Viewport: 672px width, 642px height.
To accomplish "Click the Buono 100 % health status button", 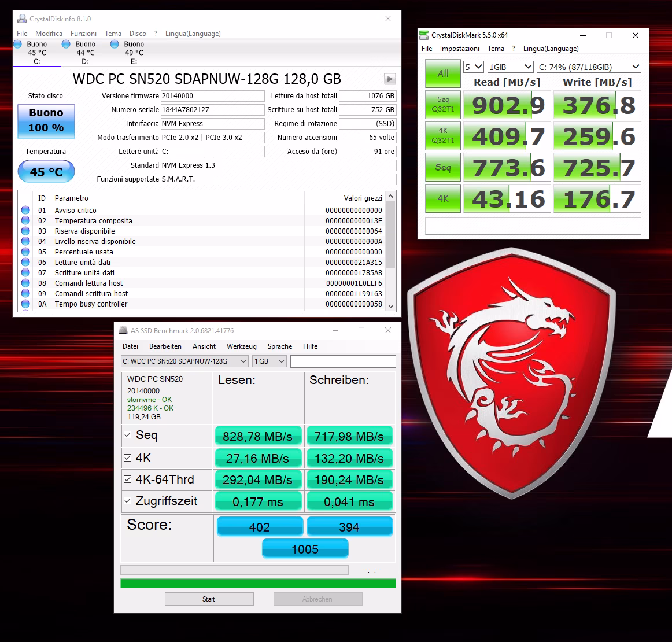I will point(46,121).
